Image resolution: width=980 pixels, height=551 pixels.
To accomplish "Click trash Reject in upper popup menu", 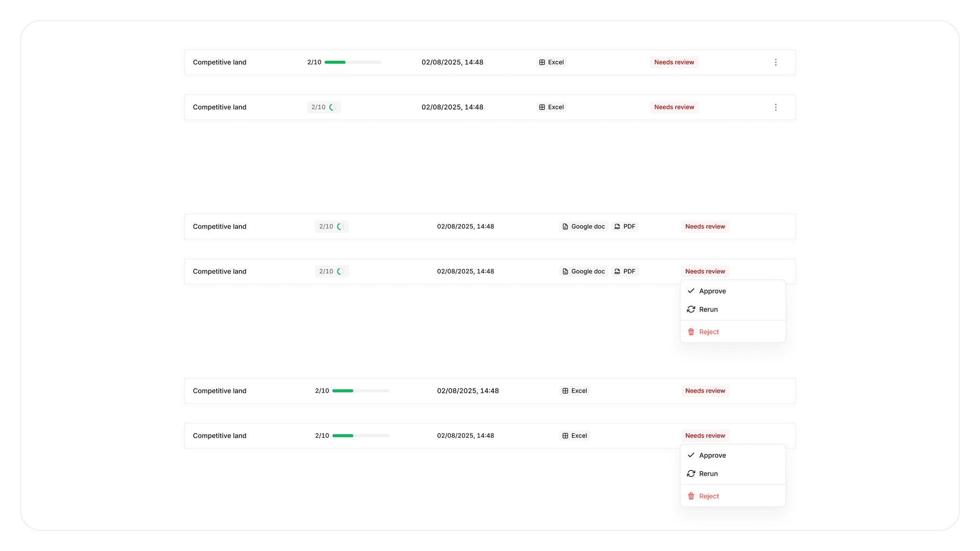I will point(703,332).
